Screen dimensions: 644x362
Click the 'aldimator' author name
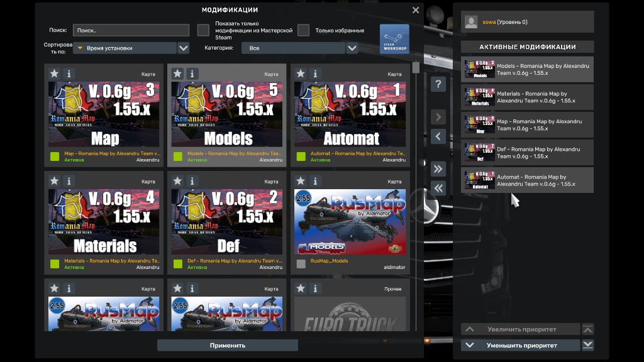(394, 267)
